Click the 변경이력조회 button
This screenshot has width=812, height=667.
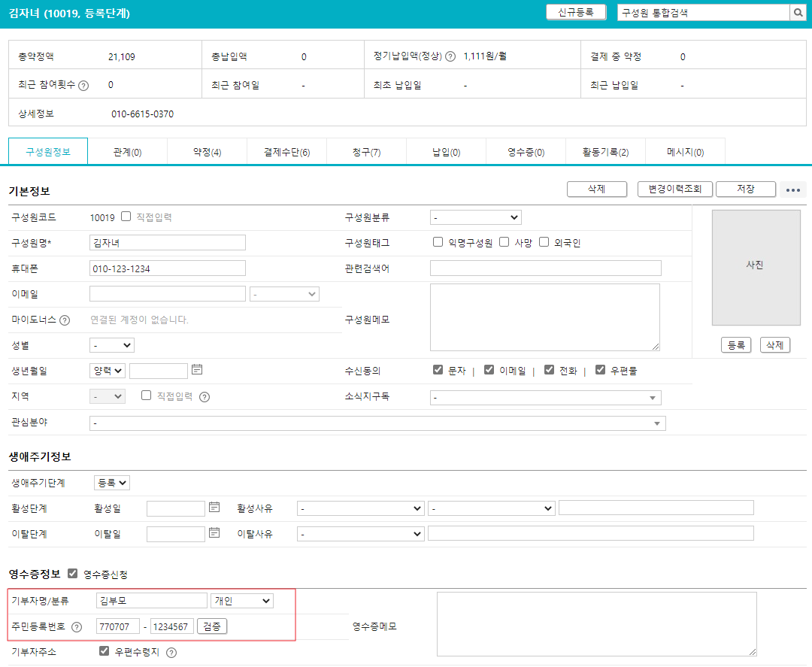[x=674, y=189]
